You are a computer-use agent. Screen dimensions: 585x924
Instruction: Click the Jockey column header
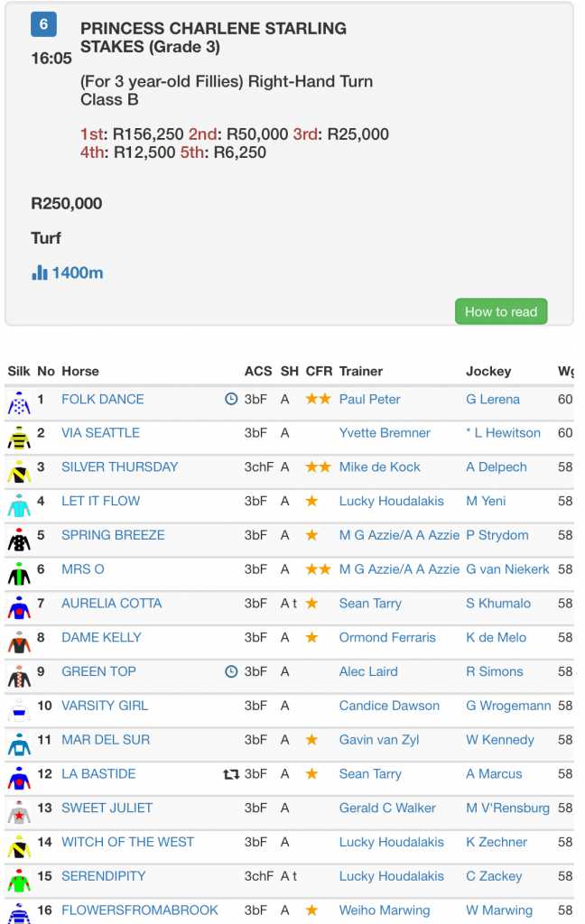(488, 371)
